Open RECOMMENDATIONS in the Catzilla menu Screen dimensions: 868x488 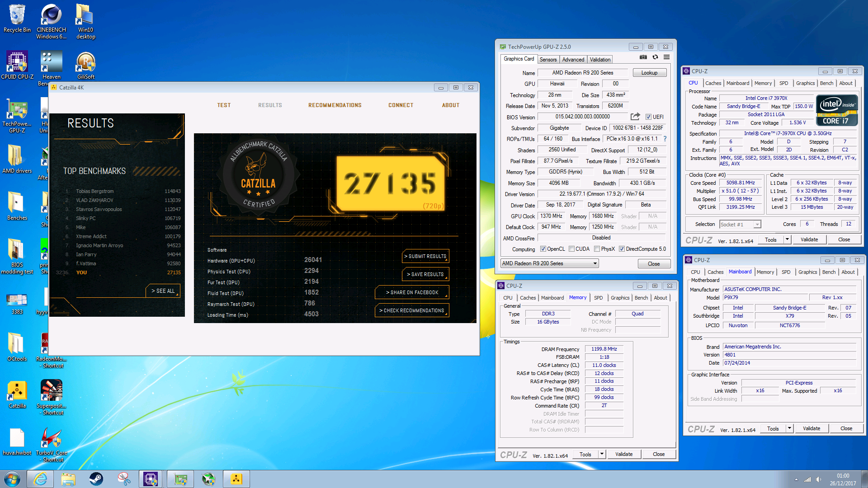pyautogui.click(x=335, y=105)
